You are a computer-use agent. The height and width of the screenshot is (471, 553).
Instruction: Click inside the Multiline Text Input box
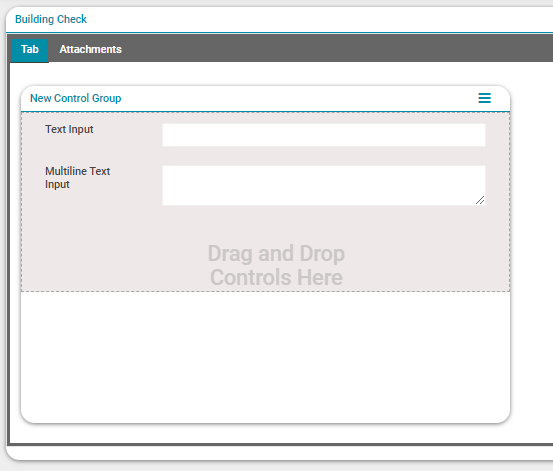pos(324,186)
